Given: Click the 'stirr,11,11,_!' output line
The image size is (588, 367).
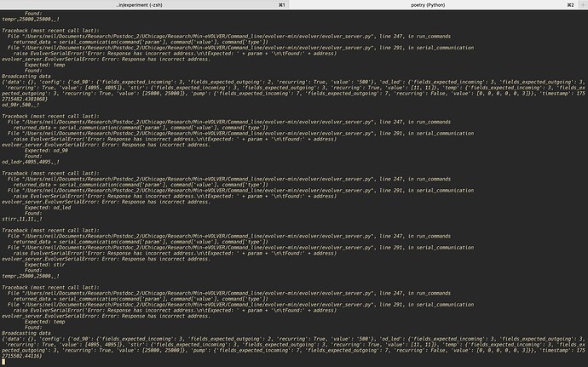Looking at the screenshot, I should click(22, 219).
